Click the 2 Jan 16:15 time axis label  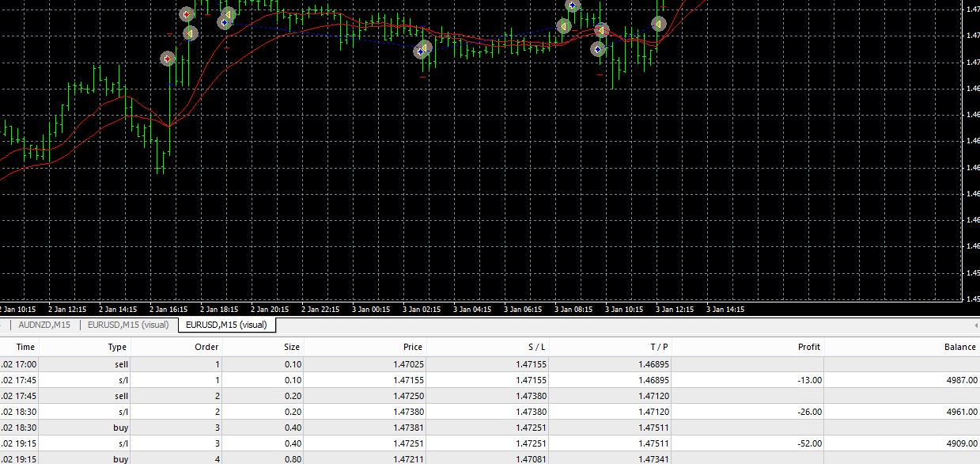pos(167,310)
